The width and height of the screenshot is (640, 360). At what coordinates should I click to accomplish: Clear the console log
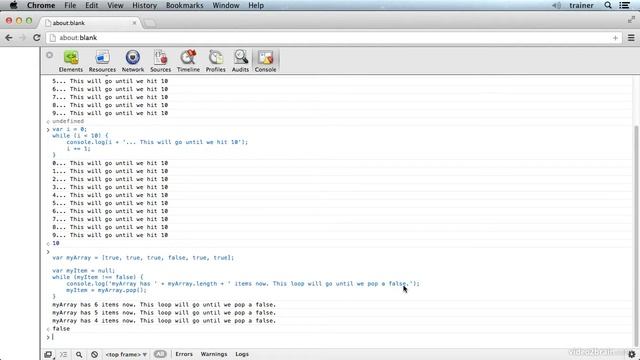point(94,354)
